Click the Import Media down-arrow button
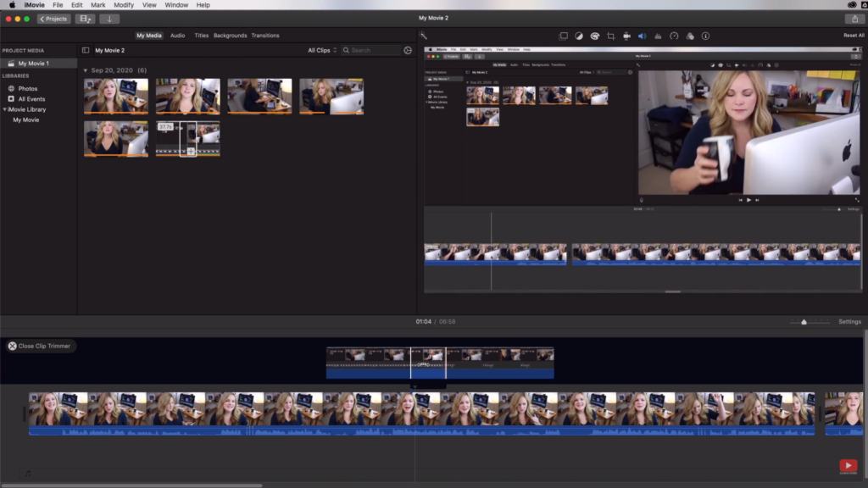Screen dimensions: 868x488 (109, 19)
